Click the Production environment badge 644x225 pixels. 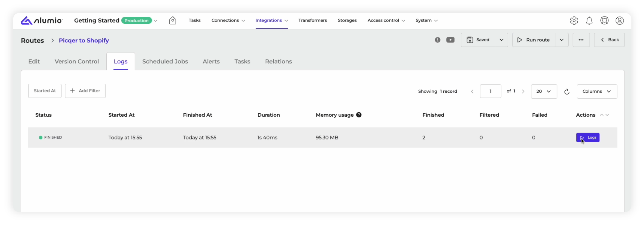tap(136, 20)
